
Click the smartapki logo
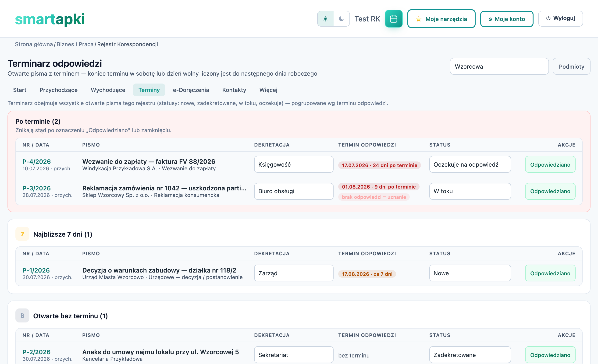[50, 19]
